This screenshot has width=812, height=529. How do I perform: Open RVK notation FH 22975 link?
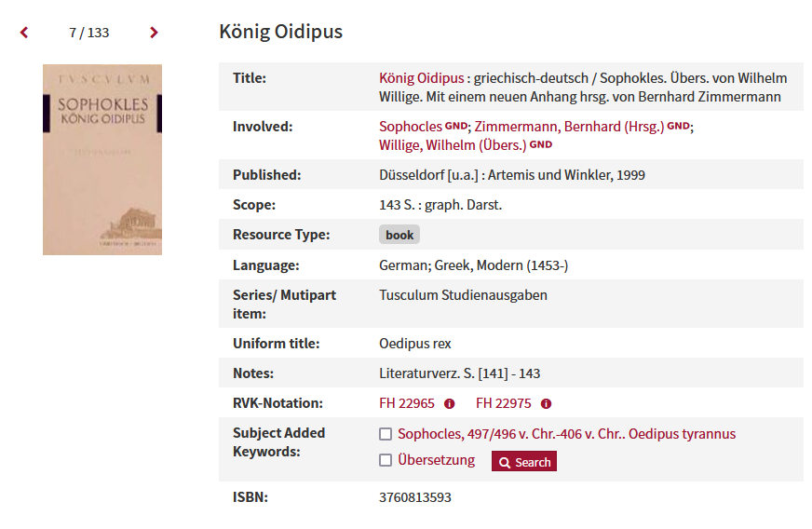click(504, 403)
